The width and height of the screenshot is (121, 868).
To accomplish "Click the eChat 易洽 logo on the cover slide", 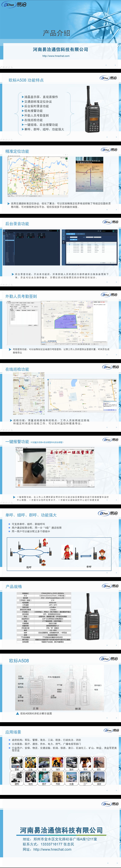I will tap(14, 5).
